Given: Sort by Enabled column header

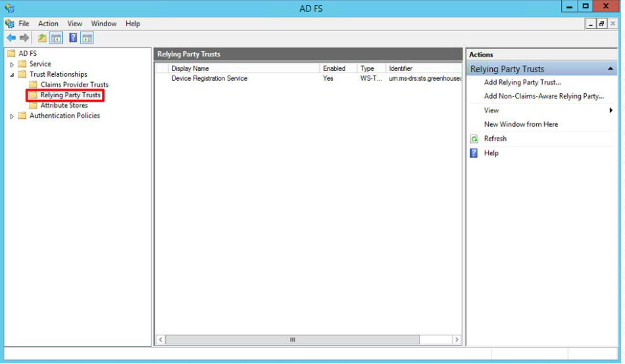Looking at the screenshot, I should coord(338,68).
